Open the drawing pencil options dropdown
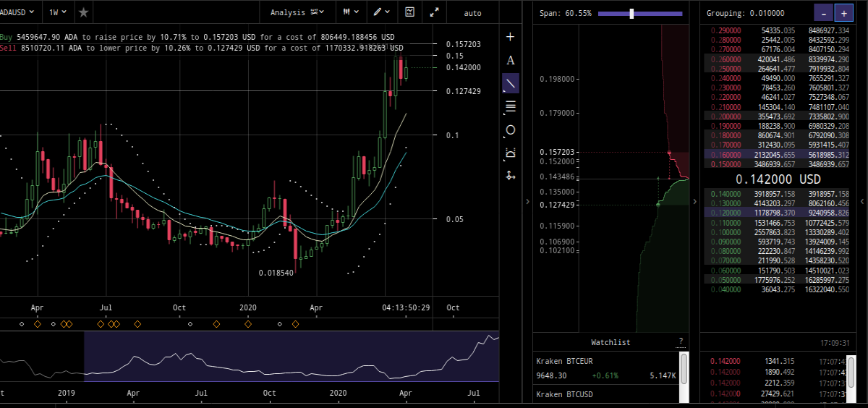Image resolution: width=868 pixels, height=408 pixels. [x=382, y=12]
